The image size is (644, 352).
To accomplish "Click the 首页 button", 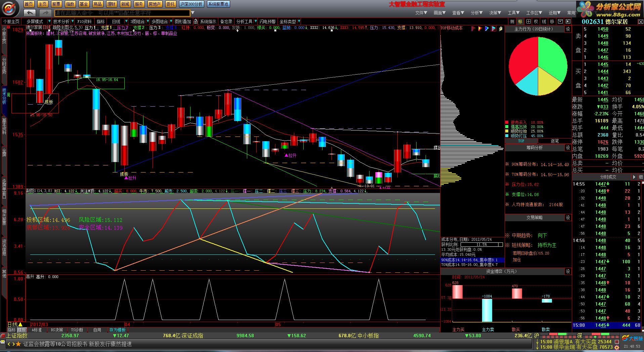I will pyautogui.click(x=29, y=4).
